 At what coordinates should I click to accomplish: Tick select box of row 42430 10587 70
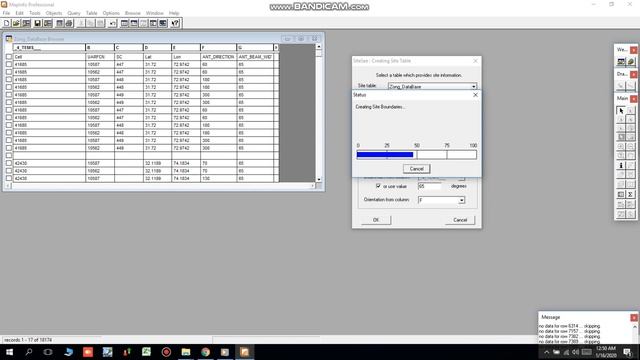9,163
